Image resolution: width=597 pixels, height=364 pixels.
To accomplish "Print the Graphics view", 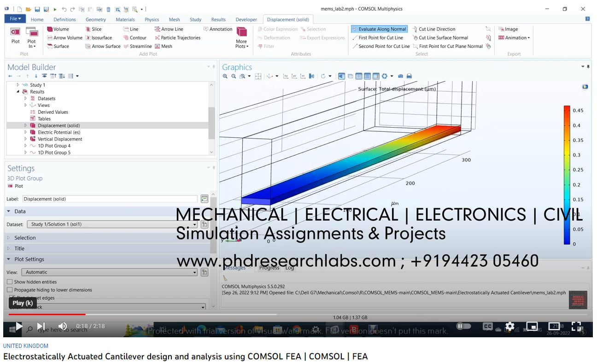I will [x=409, y=76].
